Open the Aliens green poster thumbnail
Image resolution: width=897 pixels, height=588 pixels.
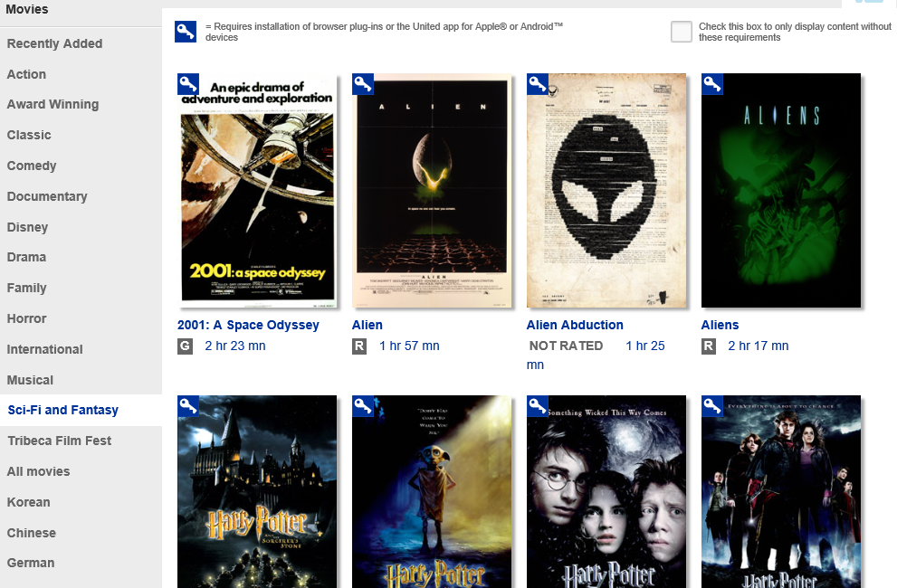781,191
